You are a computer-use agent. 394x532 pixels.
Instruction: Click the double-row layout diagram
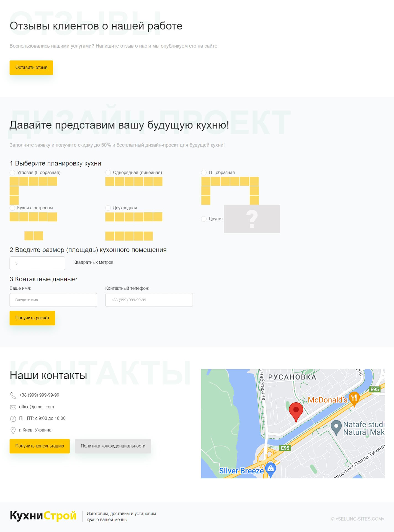[x=134, y=226]
